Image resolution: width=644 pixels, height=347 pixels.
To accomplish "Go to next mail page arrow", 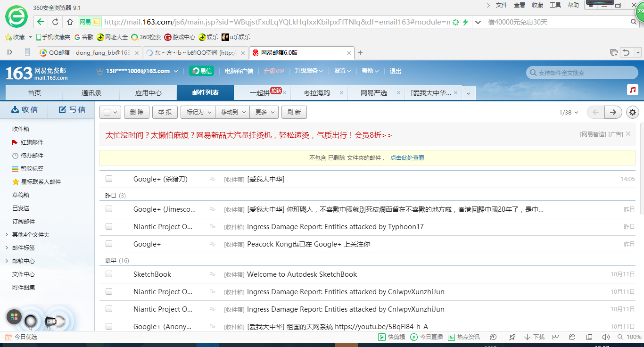I will [x=613, y=112].
